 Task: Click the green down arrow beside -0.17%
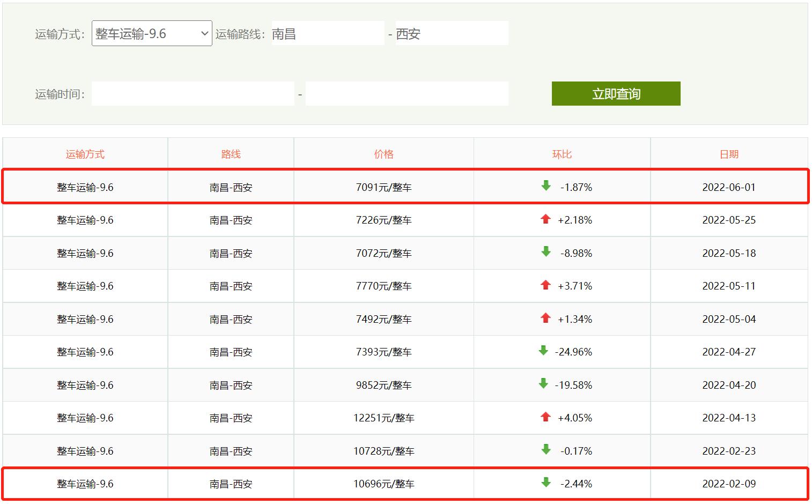coord(545,450)
